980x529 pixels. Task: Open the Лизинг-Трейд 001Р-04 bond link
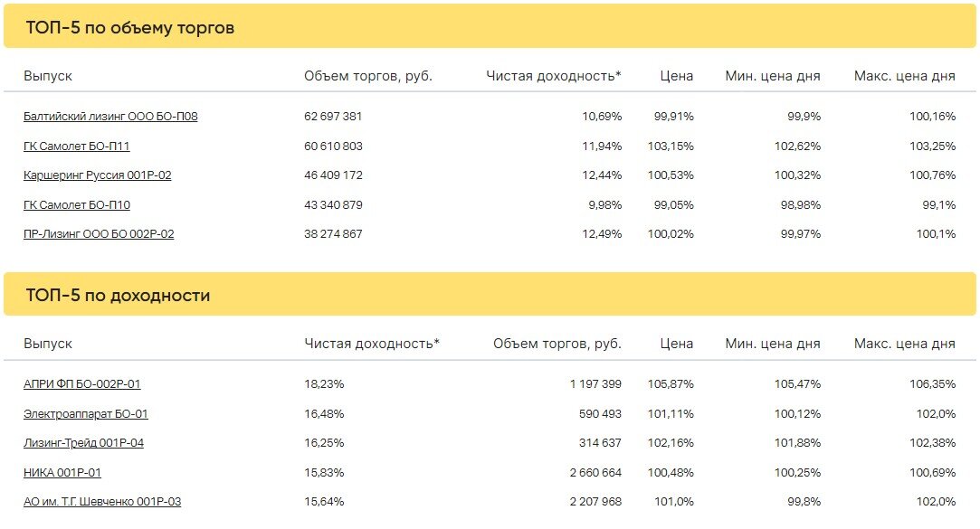point(84,443)
